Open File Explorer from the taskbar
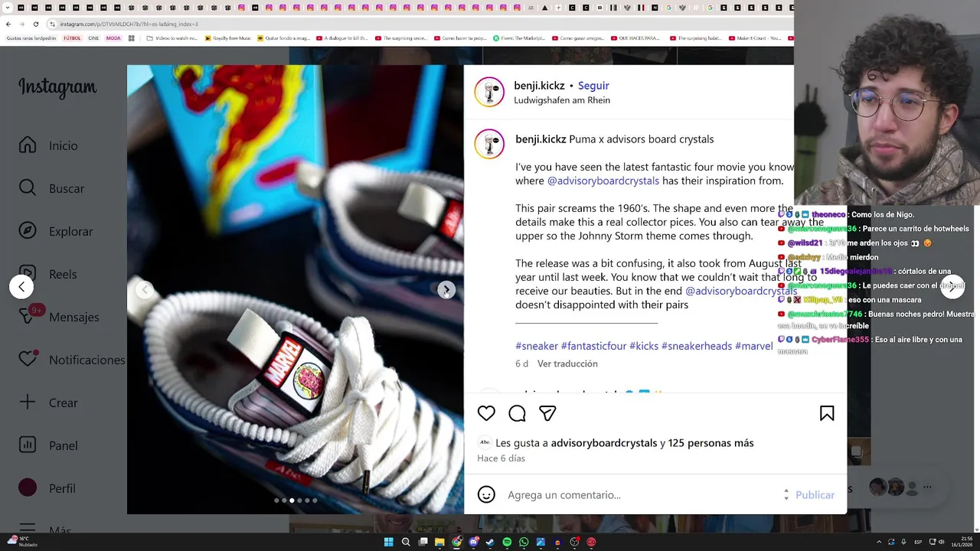Screen dimensions: 980x551 coord(439,542)
